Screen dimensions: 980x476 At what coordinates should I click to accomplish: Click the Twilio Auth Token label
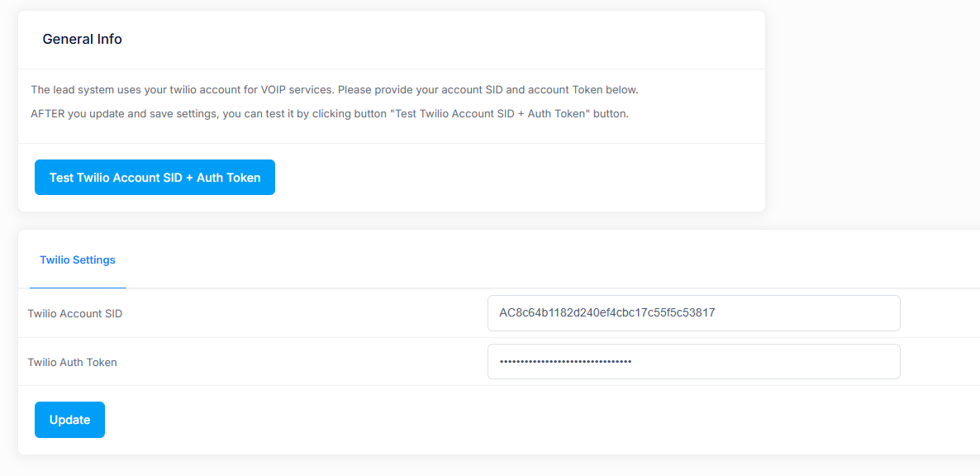(x=72, y=362)
